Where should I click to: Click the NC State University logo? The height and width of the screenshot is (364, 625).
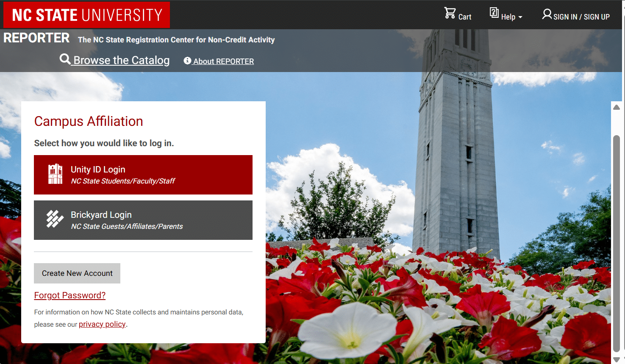pyautogui.click(x=87, y=15)
